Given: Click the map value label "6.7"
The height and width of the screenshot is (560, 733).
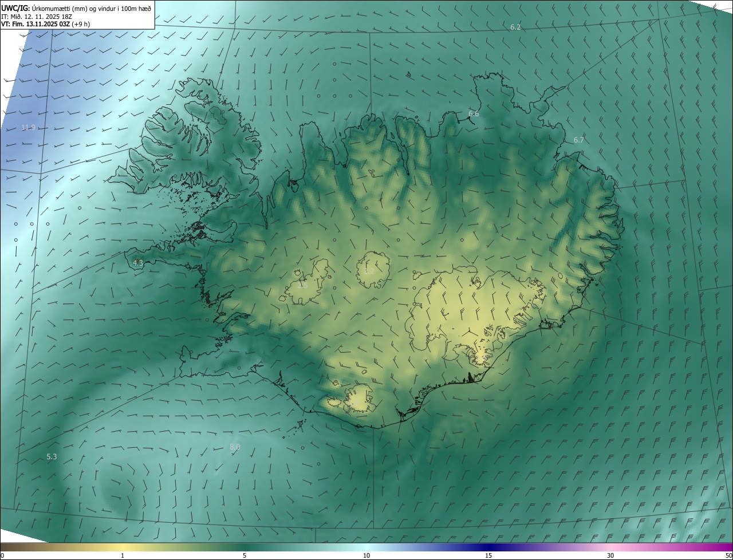Looking at the screenshot, I should (579, 140).
